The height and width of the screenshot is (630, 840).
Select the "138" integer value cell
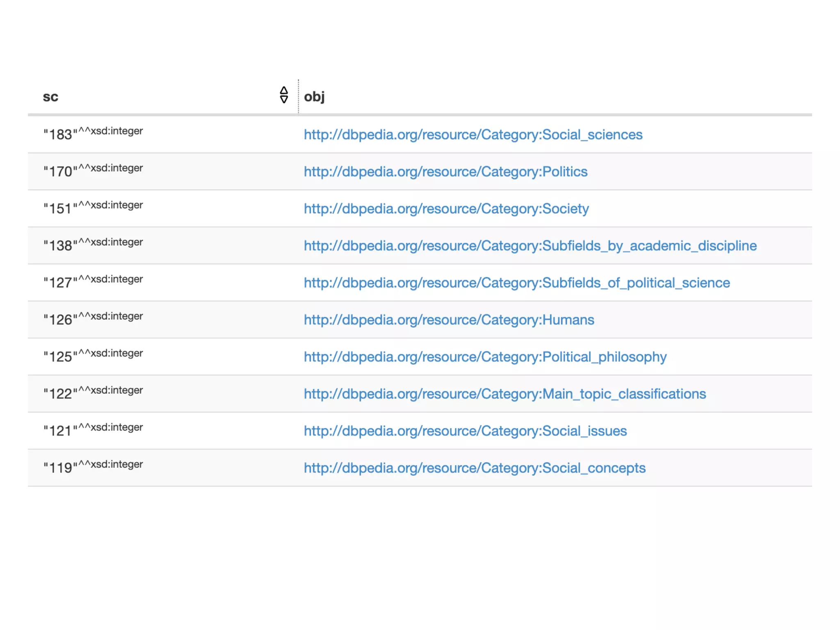(93, 245)
